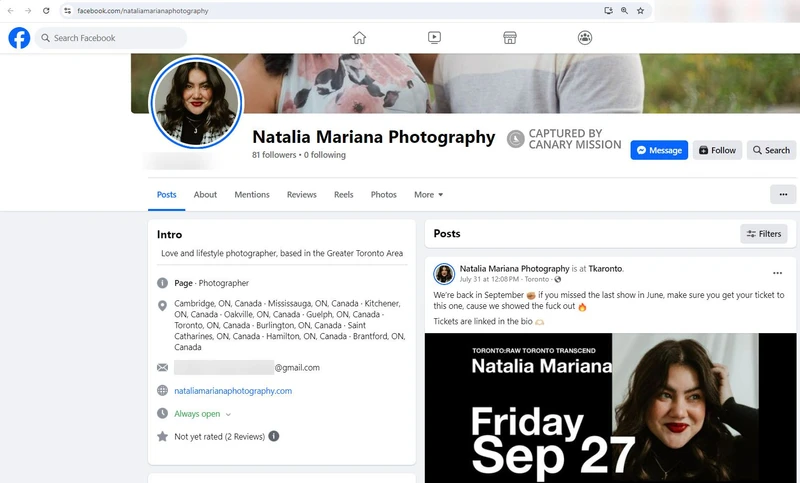800x483 pixels.
Task: View site information icon in address bar
Action: point(67,11)
